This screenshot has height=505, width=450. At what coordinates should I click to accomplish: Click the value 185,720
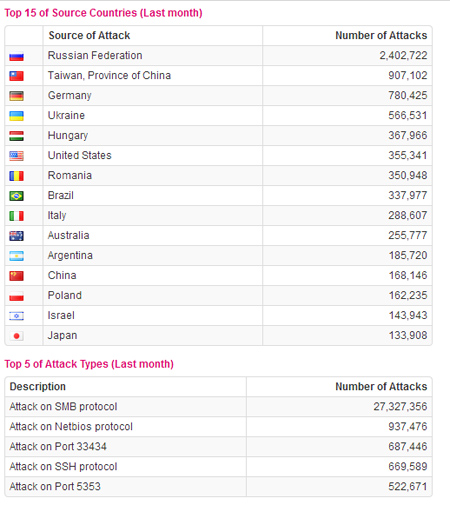408,255
